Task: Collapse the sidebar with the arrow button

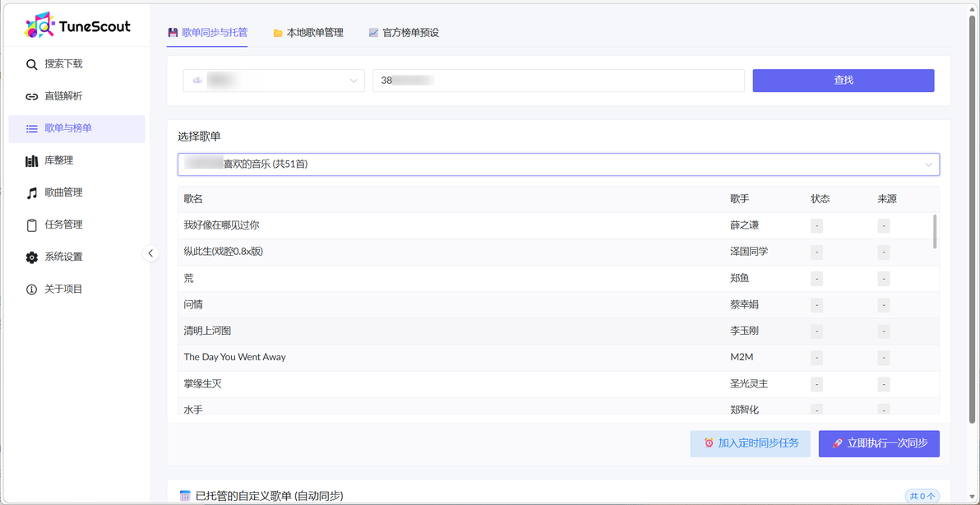Action: 150,253
